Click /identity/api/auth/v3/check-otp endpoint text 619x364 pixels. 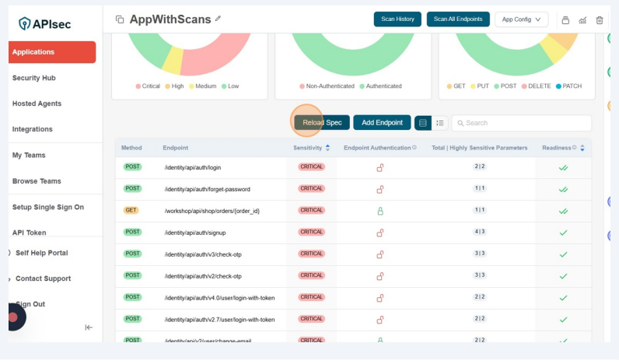click(x=203, y=254)
